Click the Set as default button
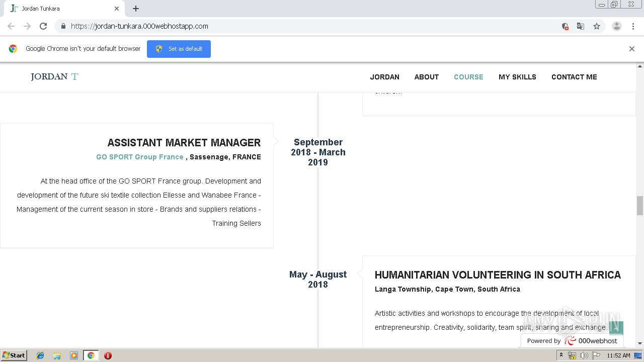 [179, 49]
